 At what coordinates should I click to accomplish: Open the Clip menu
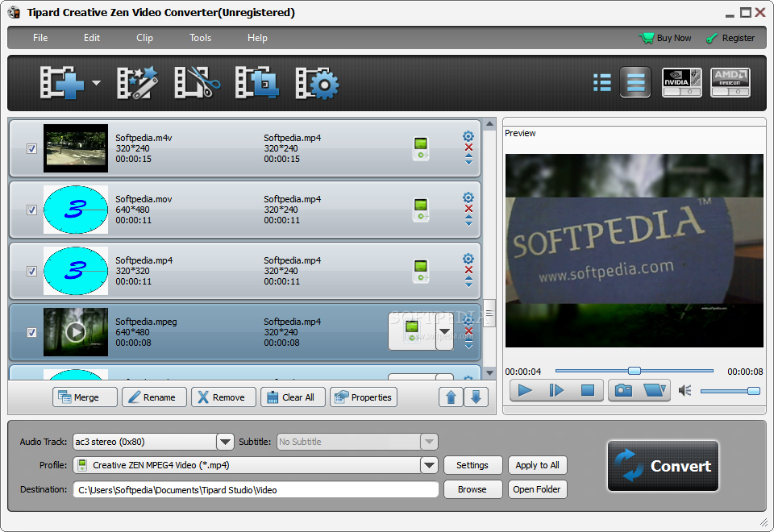[144, 38]
